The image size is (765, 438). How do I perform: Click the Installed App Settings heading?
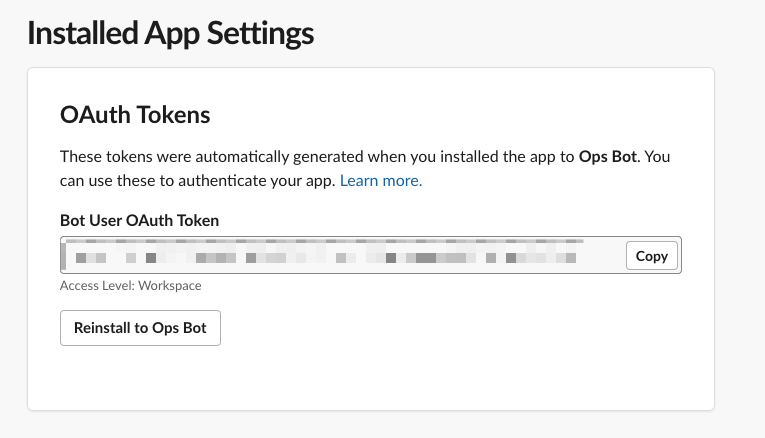pos(170,33)
